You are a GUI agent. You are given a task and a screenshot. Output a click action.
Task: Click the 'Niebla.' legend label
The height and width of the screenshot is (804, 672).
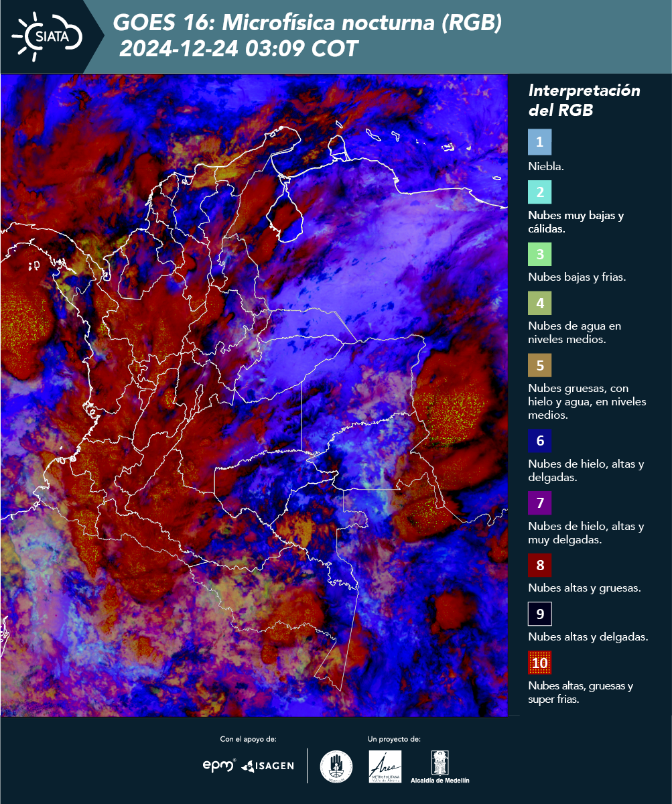point(546,166)
